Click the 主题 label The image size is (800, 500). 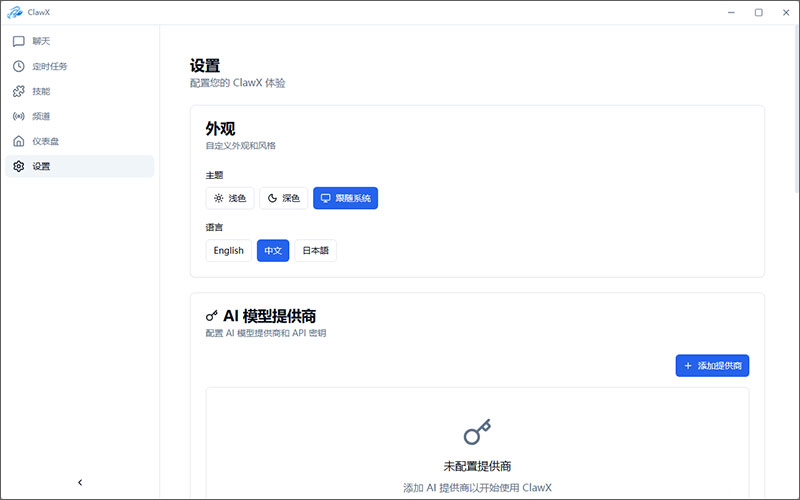214,176
